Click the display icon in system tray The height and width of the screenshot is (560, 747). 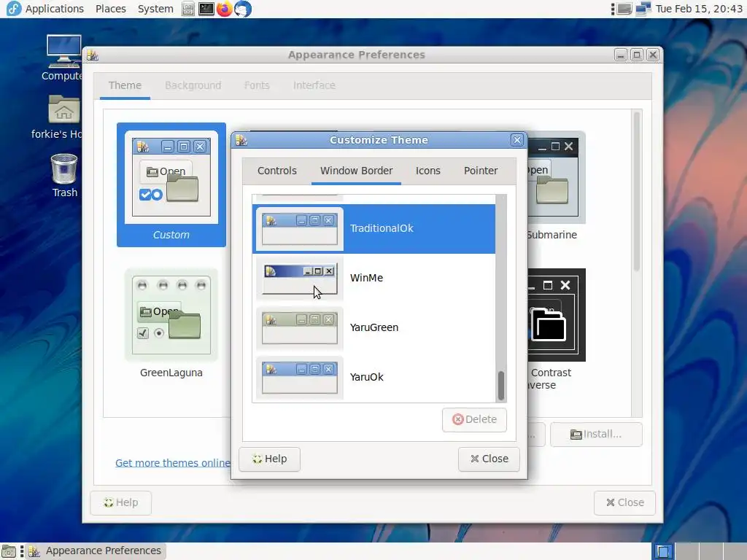624,9
